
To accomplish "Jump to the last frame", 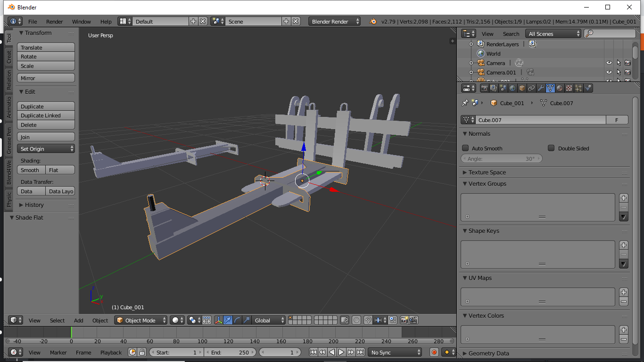I will [360, 352].
